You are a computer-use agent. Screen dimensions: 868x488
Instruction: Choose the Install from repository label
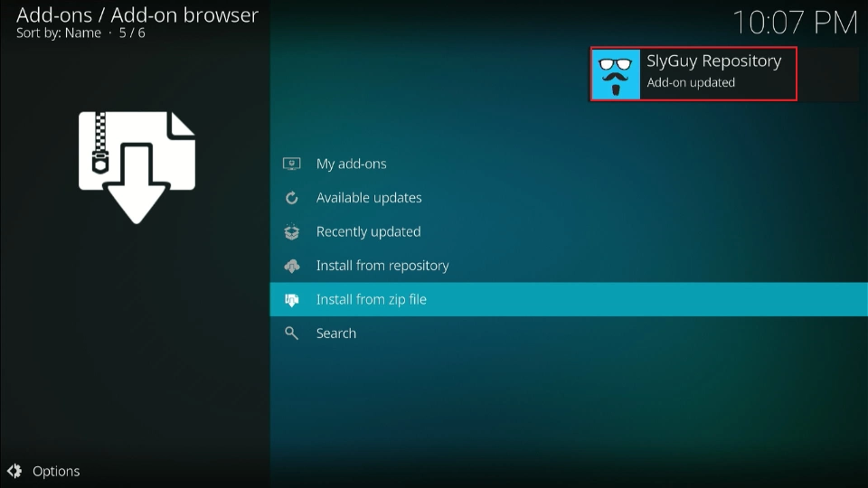coord(382,266)
